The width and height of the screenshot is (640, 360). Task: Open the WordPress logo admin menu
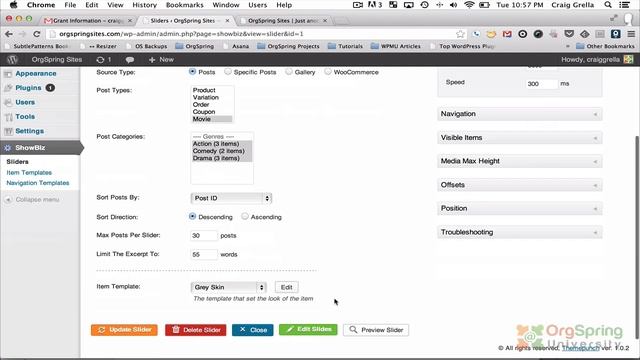click(x=12, y=60)
